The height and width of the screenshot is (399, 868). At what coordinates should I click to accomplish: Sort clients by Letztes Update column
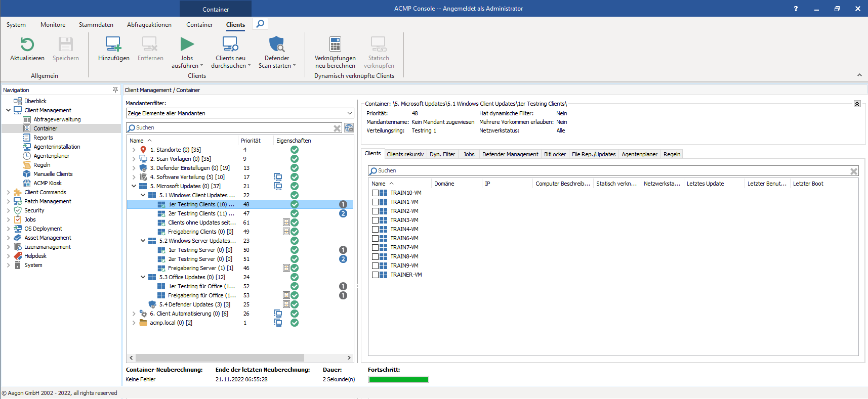714,184
